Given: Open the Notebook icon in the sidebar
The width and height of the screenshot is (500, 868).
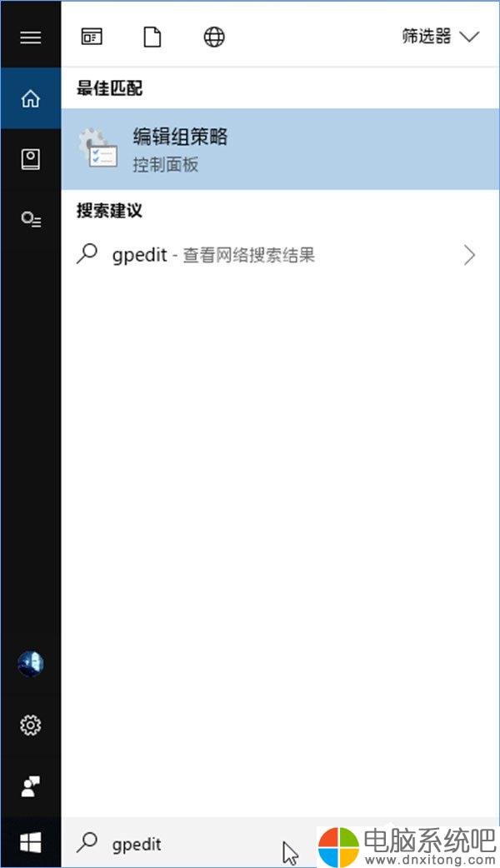Looking at the screenshot, I should point(31,159).
